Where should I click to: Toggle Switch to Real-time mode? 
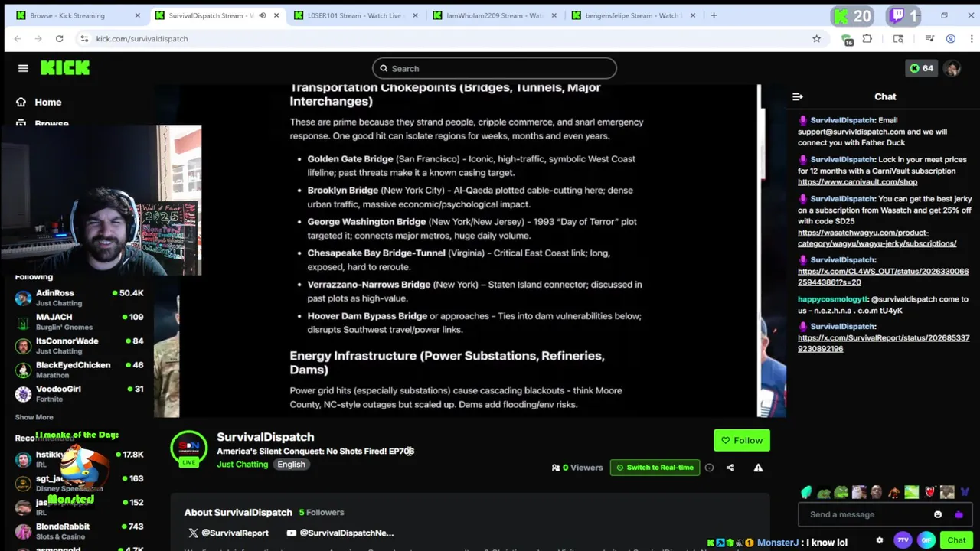click(655, 468)
